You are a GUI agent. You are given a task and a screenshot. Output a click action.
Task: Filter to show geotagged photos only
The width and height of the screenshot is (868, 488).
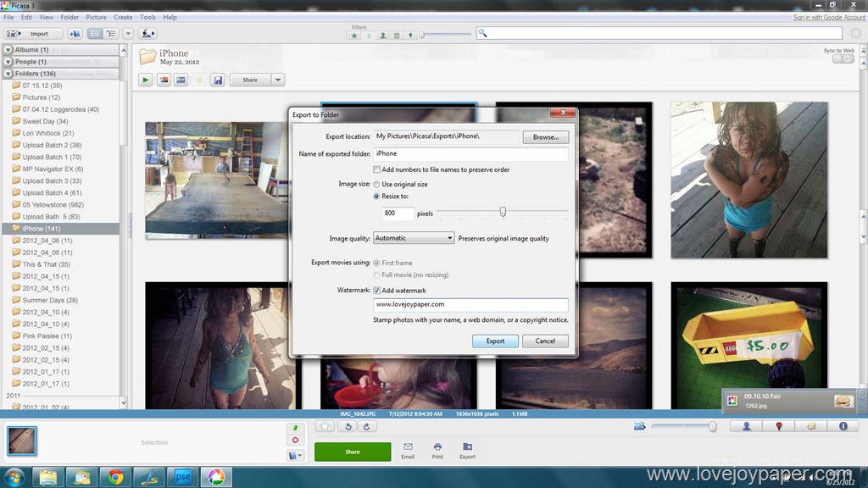(x=410, y=36)
